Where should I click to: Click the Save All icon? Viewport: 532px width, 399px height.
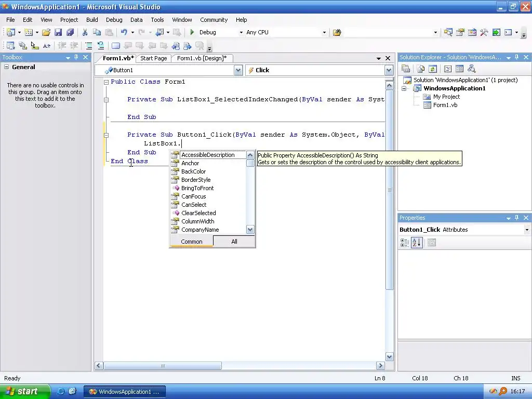[x=70, y=32]
